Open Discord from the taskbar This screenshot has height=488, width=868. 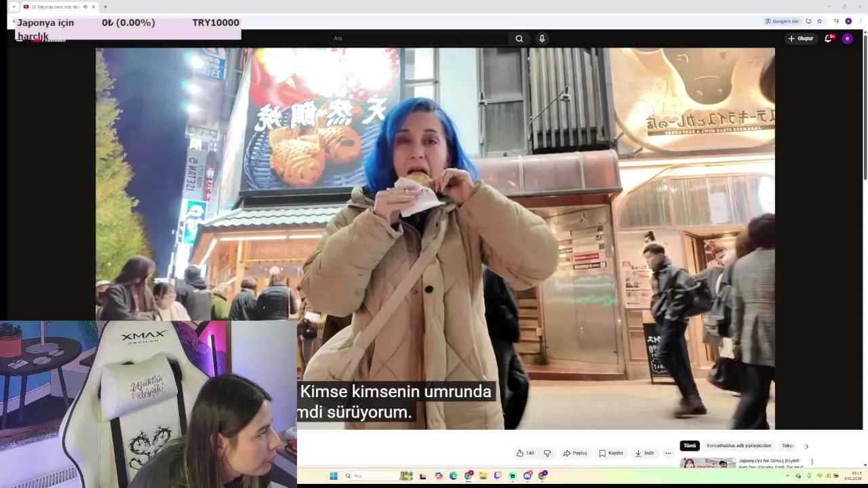[528, 476]
